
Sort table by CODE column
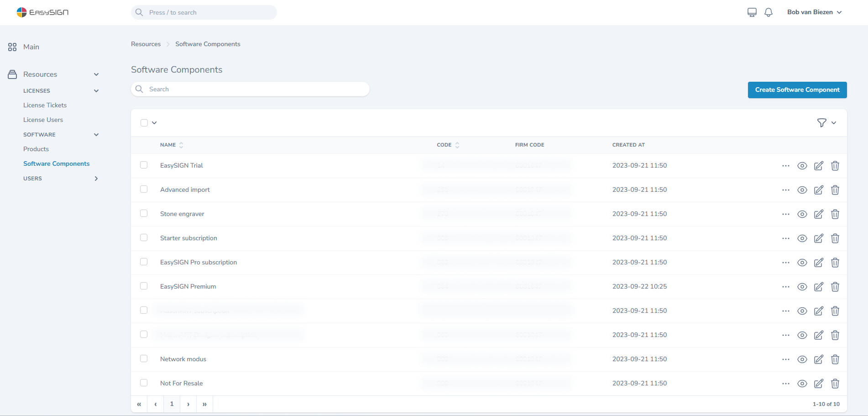(x=448, y=145)
